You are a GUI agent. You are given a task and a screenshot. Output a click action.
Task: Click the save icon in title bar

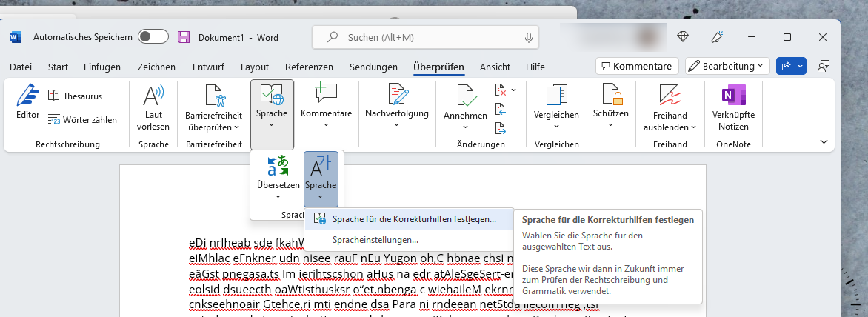tap(183, 37)
